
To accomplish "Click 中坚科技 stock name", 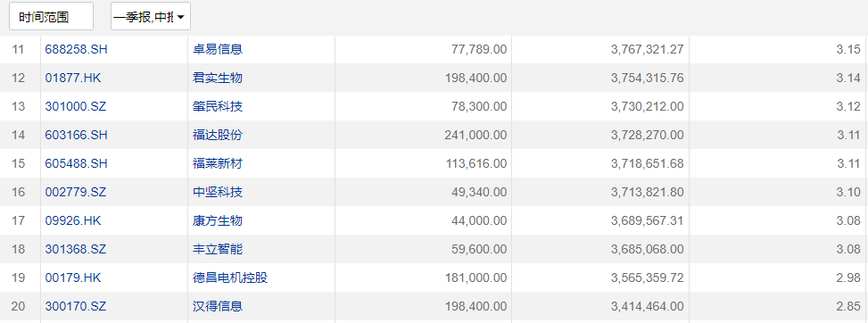I will 218,192.
